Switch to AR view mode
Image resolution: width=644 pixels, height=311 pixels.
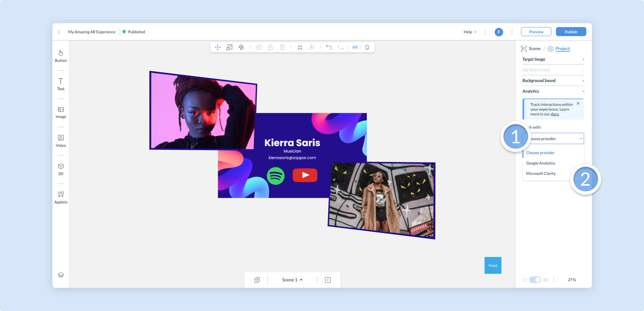355,47
